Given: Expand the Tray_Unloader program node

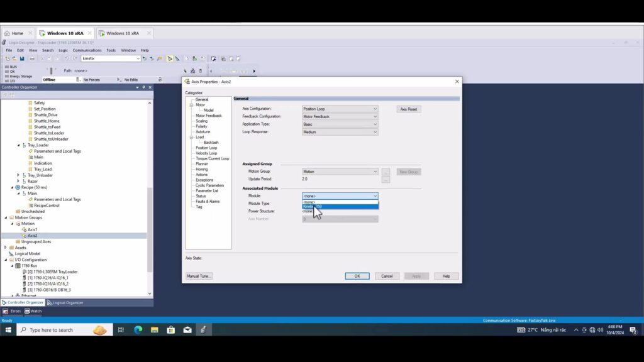Looking at the screenshot, I should (18, 175).
